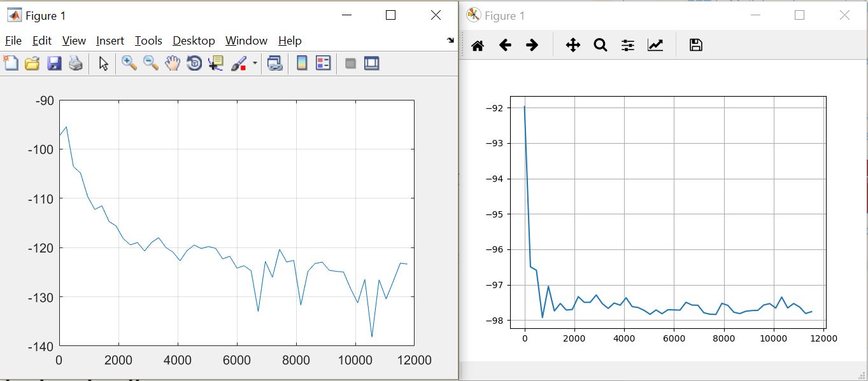
Task: Select the Brush data tool
Action: tap(239, 63)
